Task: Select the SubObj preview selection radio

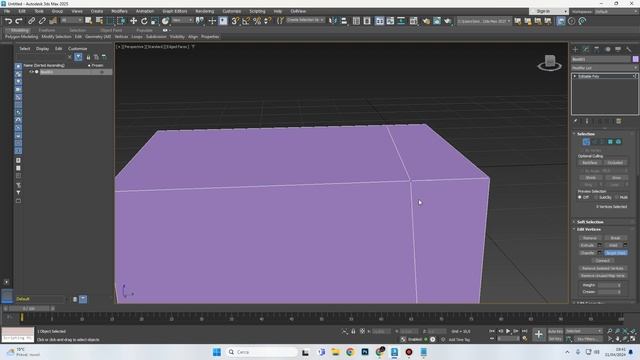Action: pyautogui.click(x=596, y=197)
